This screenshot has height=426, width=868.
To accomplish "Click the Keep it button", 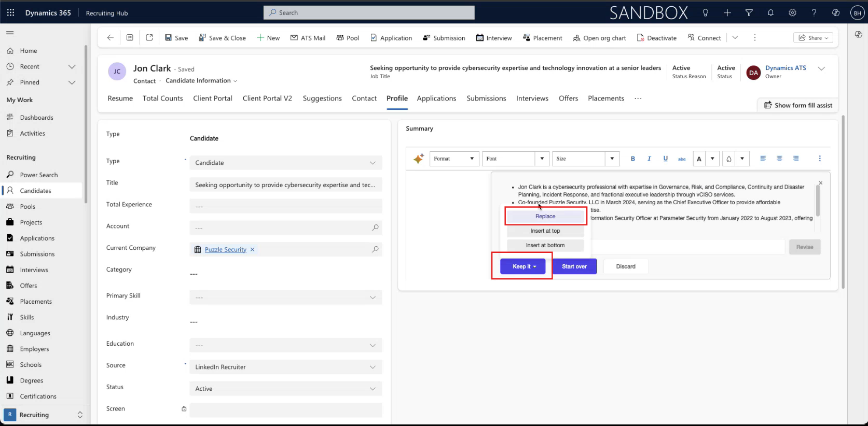I will [x=523, y=266].
